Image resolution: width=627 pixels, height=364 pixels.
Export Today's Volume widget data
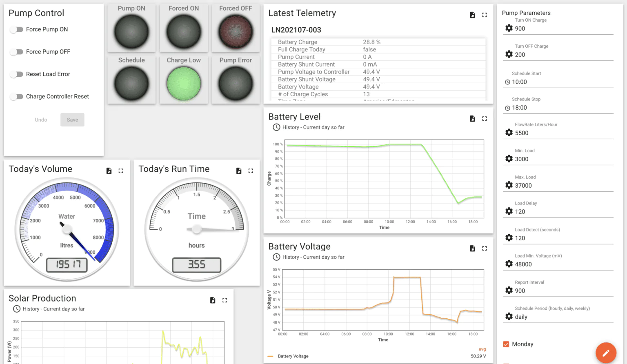pos(109,171)
